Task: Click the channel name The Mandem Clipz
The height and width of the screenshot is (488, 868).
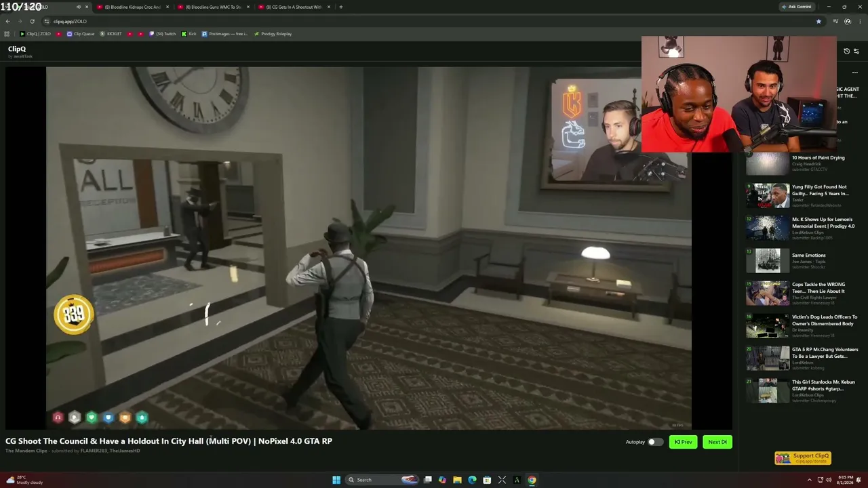Action: (x=26, y=451)
